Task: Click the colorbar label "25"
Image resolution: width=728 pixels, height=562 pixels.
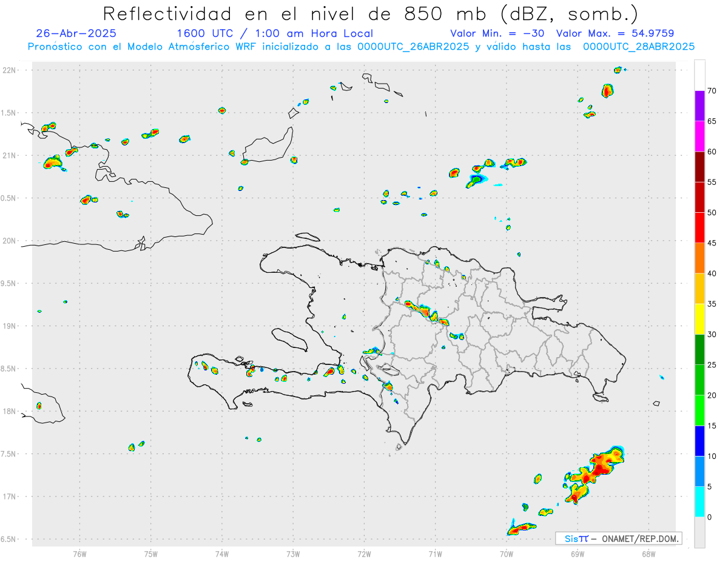Action: tap(712, 365)
